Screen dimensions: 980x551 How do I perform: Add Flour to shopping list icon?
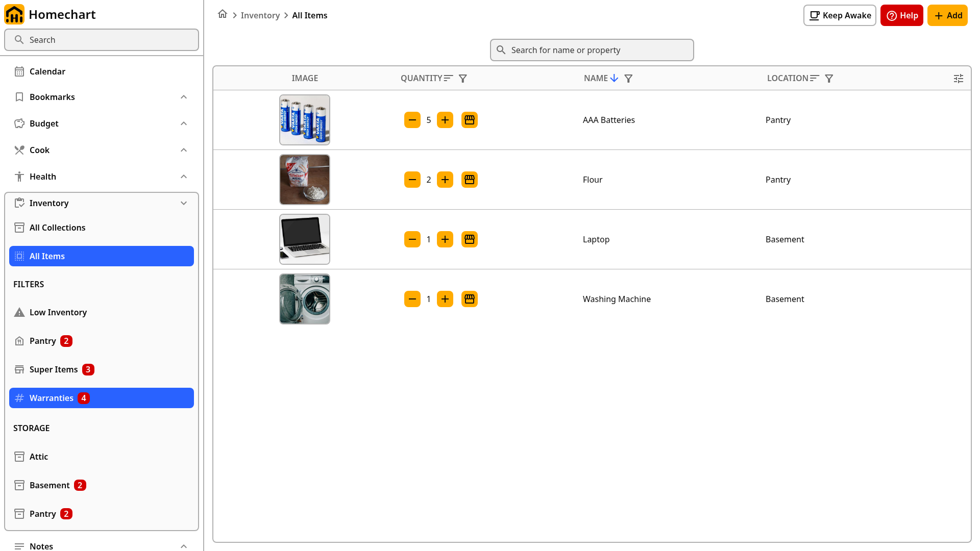(x=470, y=180)
